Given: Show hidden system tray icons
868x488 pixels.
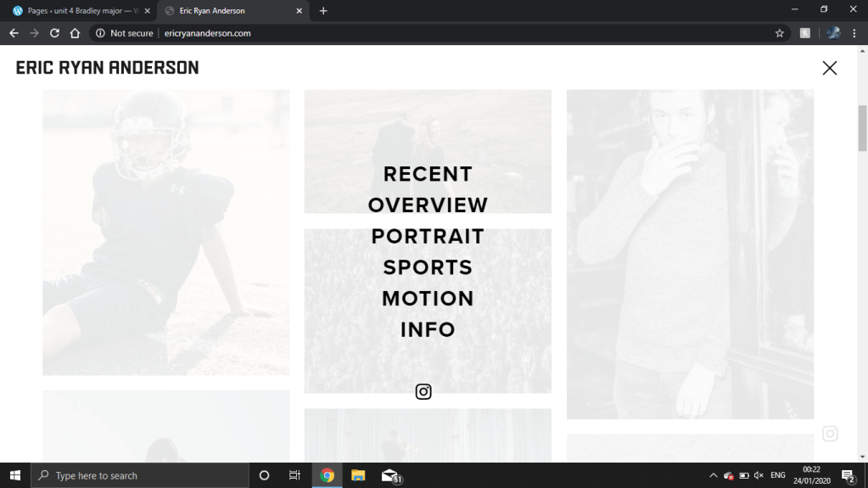Looking at the screenshot, I should [713, 475].
